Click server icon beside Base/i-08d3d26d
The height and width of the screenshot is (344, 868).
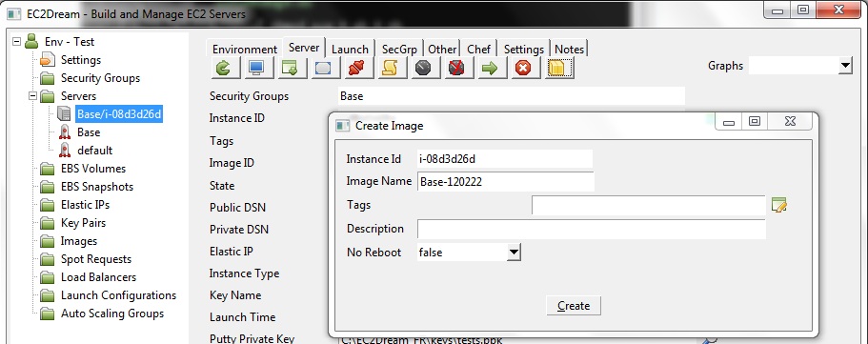(x=64, y=114)
